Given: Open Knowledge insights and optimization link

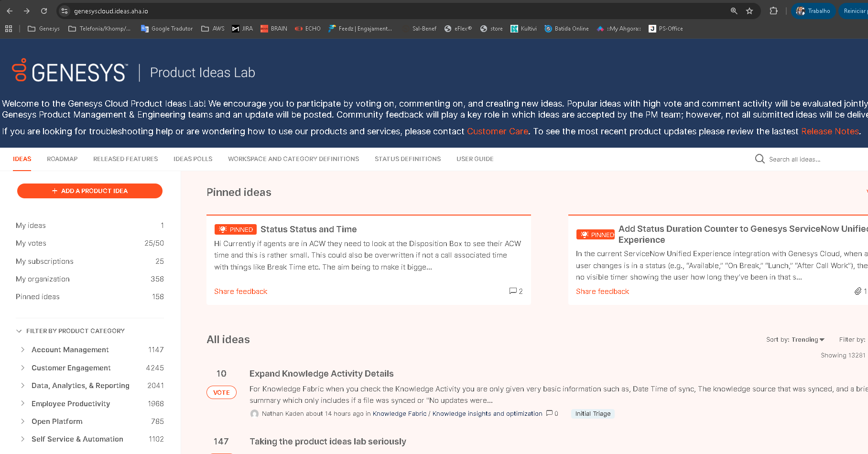Looking at the screenshot, I should click(x=488, y=414).
